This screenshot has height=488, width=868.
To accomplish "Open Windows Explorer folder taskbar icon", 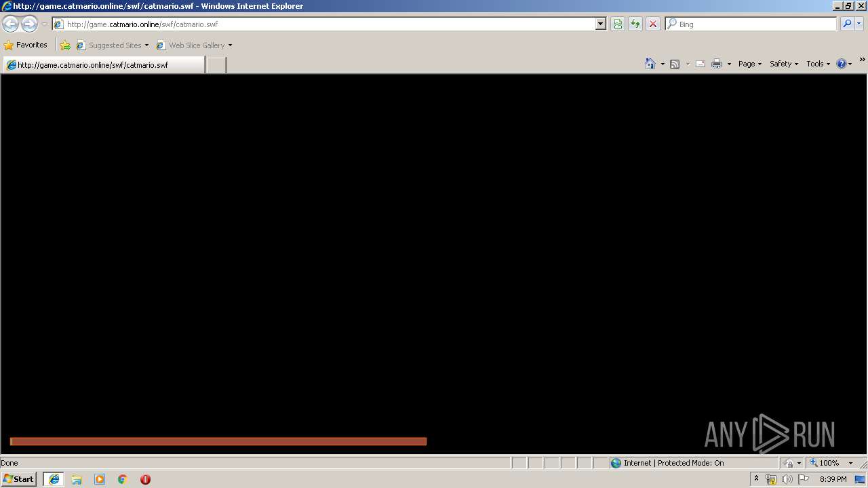I will tap(77, 479).
